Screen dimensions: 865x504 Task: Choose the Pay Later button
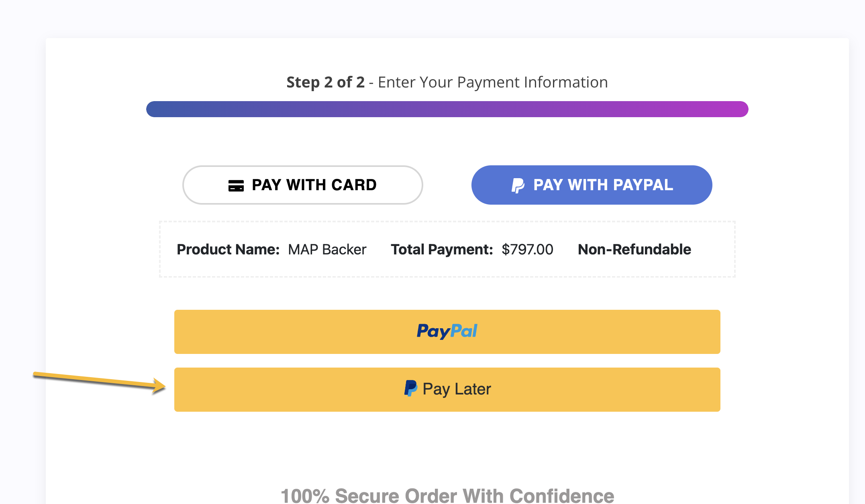point(447,390)
